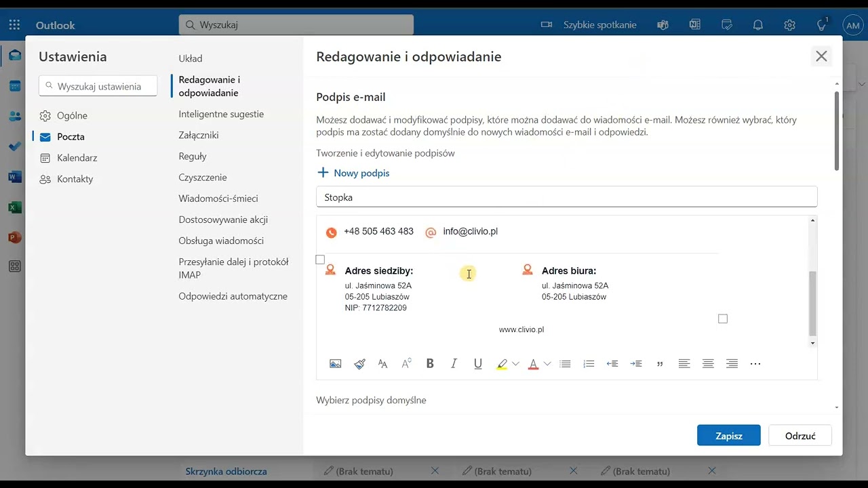This screenshot has height=488, width=868.
Task: Insert quote formatting
Action: point(660,364)
